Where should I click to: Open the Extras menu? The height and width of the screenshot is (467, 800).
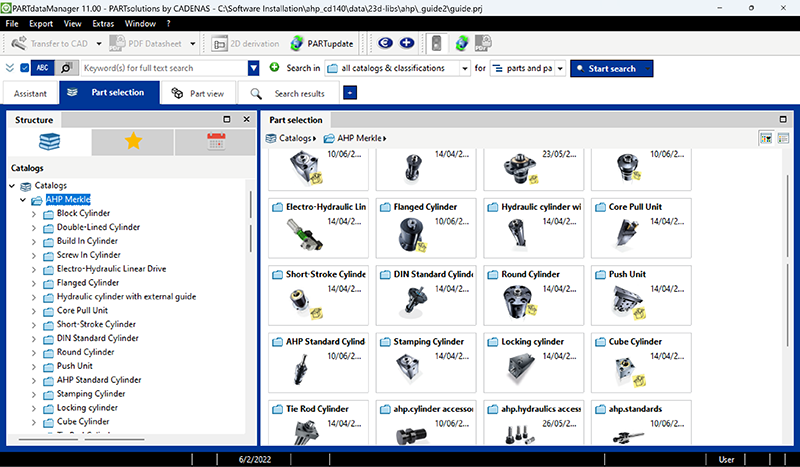103,23
